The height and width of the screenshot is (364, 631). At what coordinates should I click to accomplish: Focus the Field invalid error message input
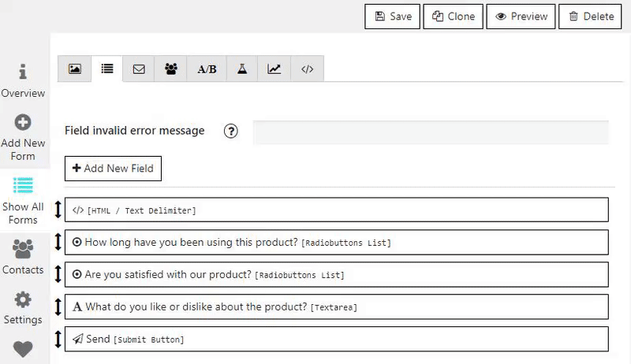(431, 132)
